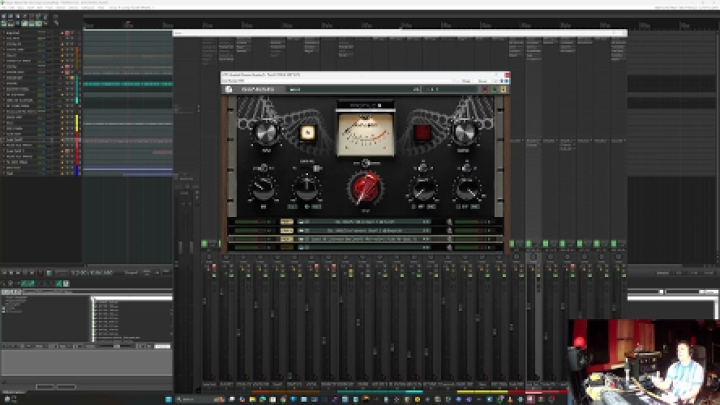Move the horizontal slide switch above the second lower knob

[x=316, y=169]
